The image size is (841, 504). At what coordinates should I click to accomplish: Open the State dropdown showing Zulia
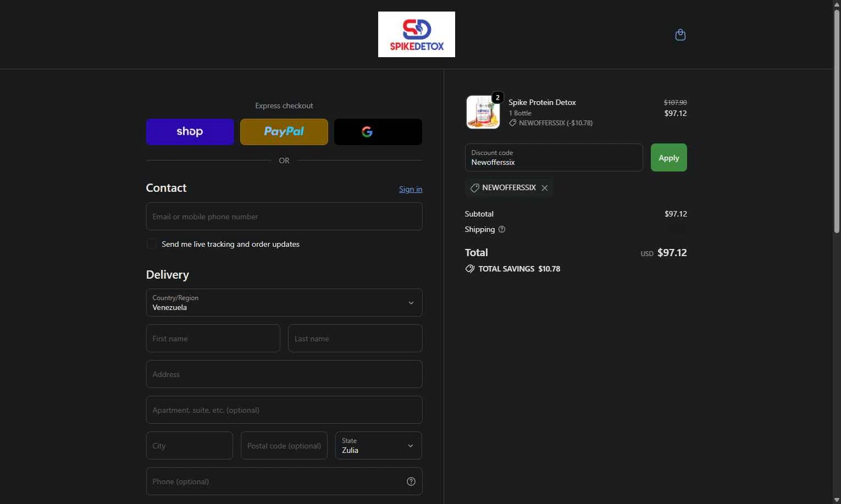click(x=379, y=446)
